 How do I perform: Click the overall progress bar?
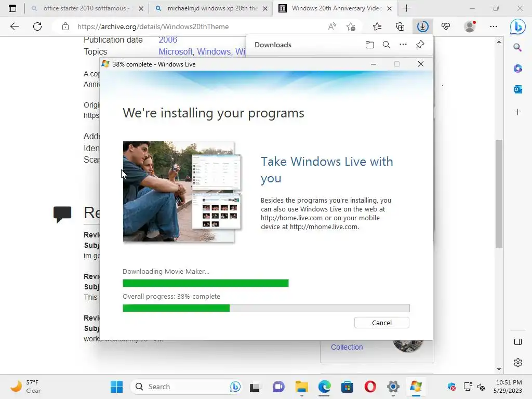click(266, 308)
